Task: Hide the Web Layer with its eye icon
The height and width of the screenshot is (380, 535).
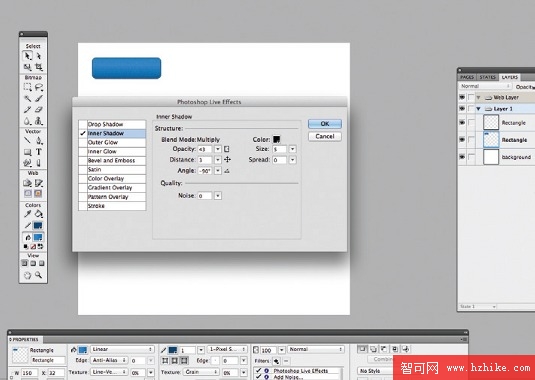Action: click(462, 98)
